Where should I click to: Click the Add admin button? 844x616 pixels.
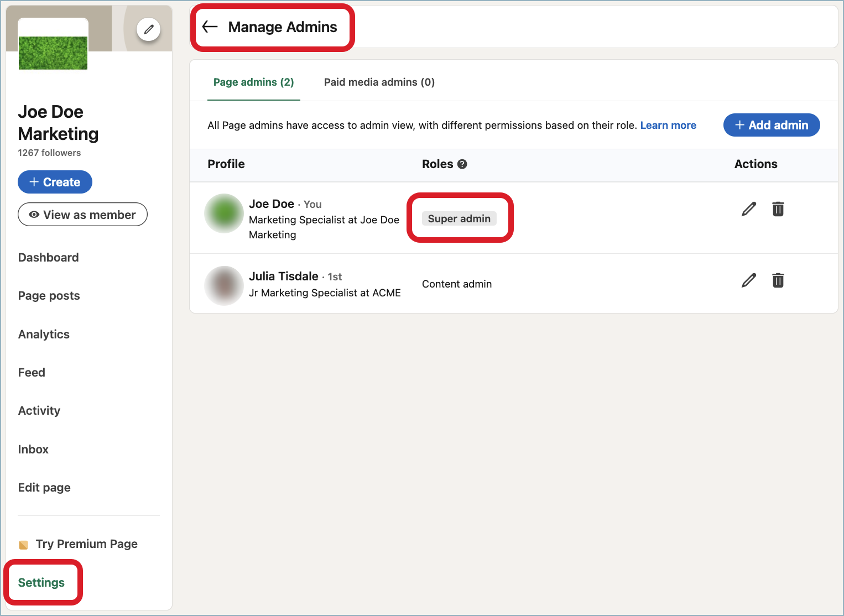pos(771,125)
